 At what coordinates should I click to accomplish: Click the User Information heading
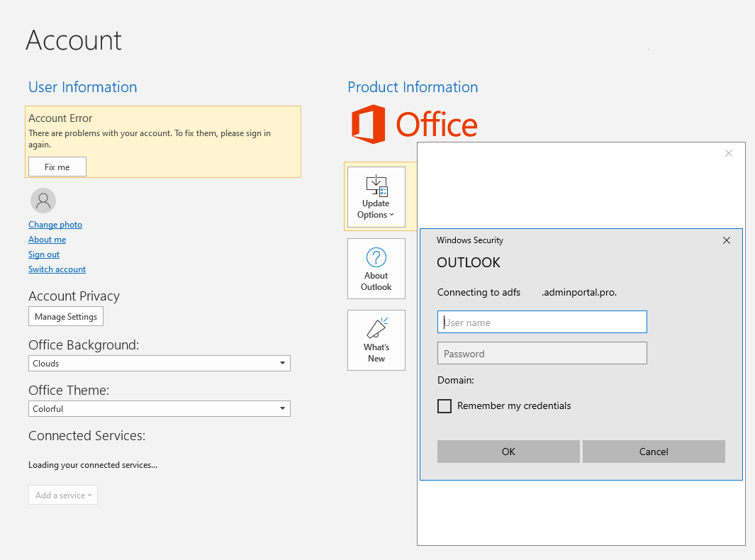pos(83,87)
